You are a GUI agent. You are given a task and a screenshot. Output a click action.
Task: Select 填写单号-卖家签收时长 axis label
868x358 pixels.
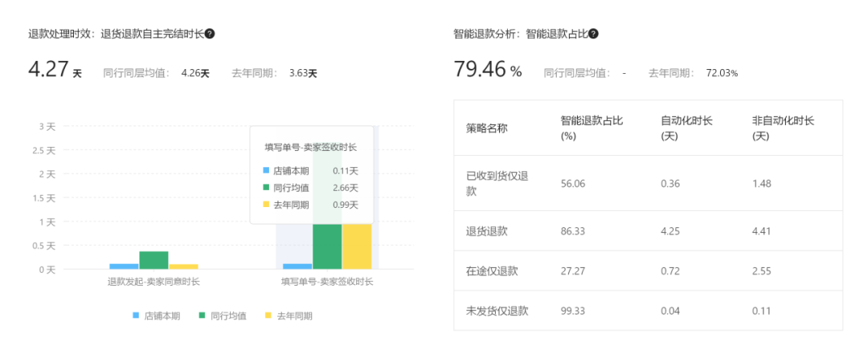coord(327,282)
